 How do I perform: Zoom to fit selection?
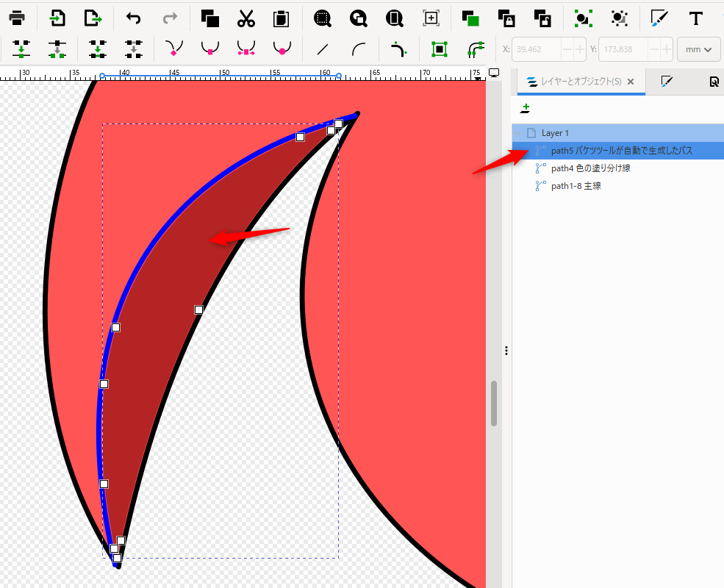click(322, 18)
